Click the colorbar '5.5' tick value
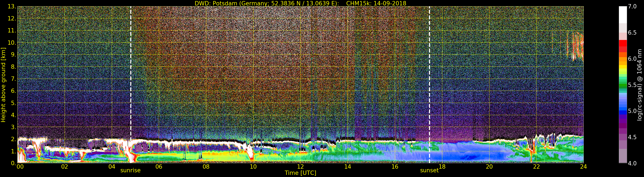Image resolution: width=644 pixels, height=177 pixels. [632, 85]
